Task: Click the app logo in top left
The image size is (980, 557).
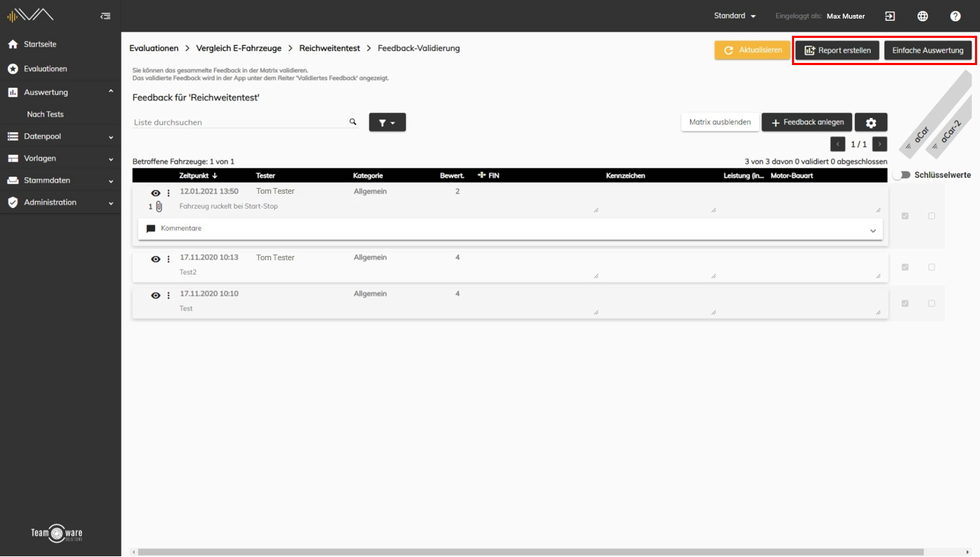Action: [x=31, y=15]
